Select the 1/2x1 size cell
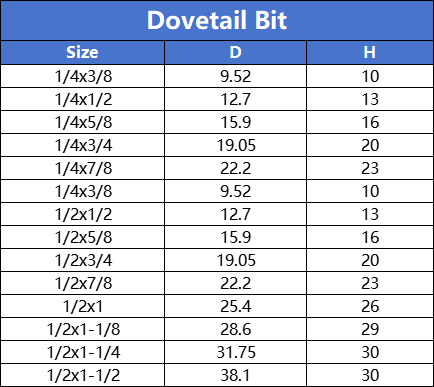The height and width of the screenshot is (387, 434). pyautogui.click(x=82, y=306)
